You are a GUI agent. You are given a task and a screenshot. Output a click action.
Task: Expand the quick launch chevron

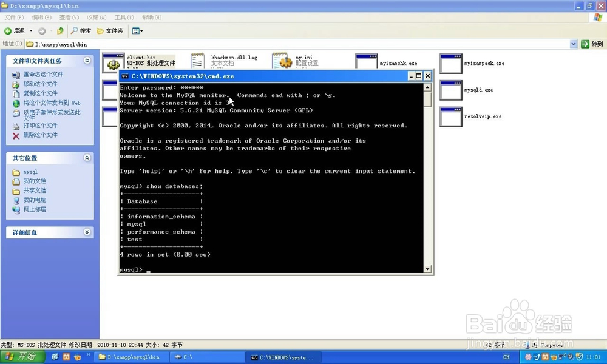coord(88,355)
